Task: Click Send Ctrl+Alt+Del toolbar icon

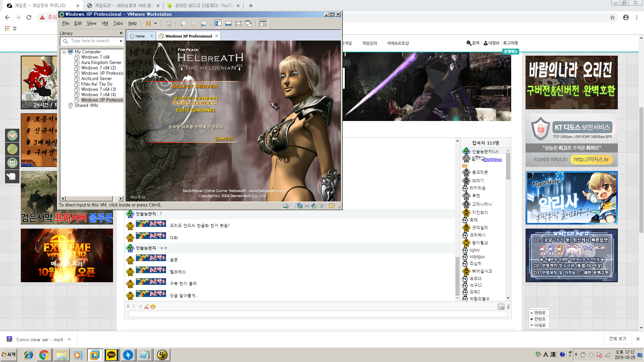Action: [x=169, y=23]
